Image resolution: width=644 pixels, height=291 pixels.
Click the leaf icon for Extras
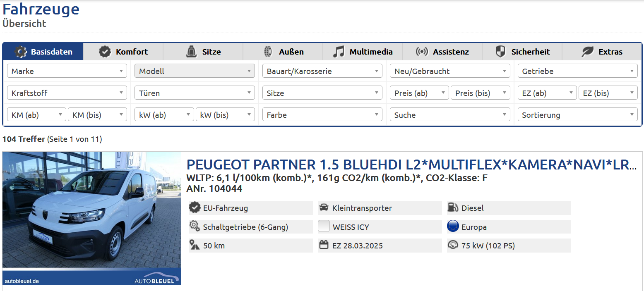point(587,52)
